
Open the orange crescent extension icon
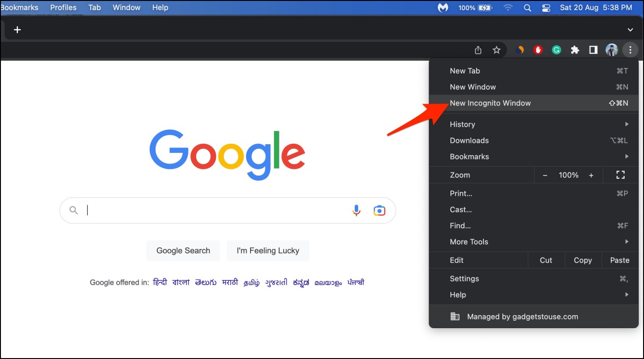[520, 50]
